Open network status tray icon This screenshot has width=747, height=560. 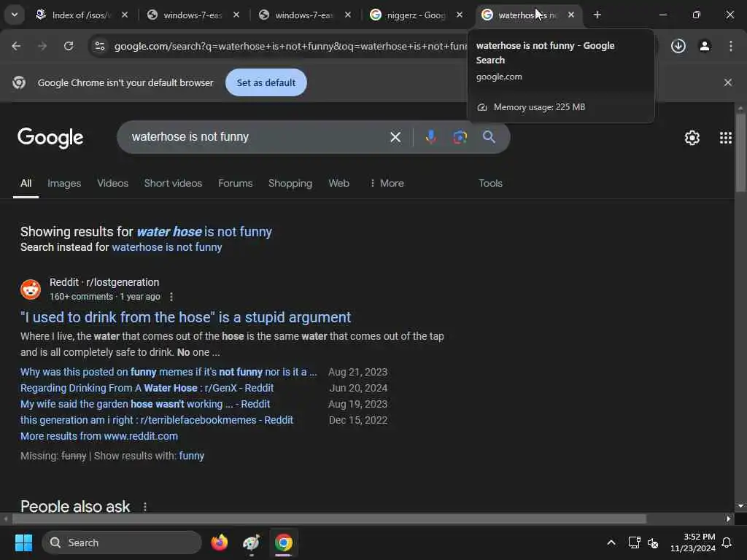pos(634,542)
